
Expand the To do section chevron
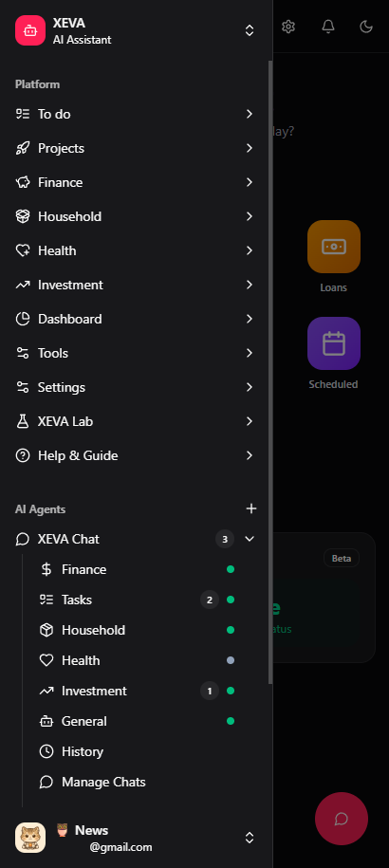(250, 114)
